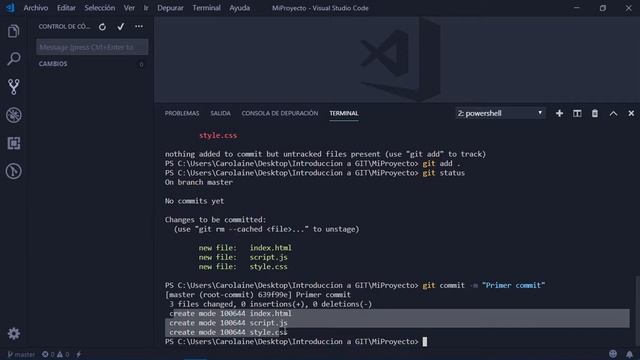Open the Ir menu
Screen dimensions: 640x360
tap(146, 8)
